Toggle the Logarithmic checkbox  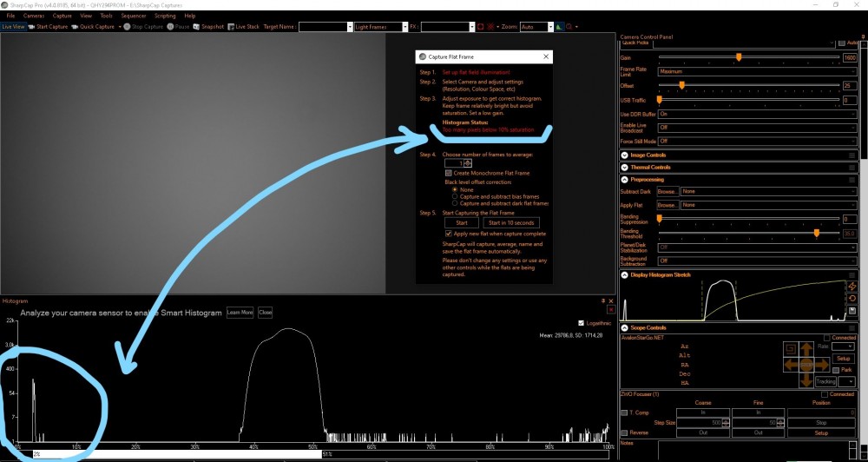[581, 323]
